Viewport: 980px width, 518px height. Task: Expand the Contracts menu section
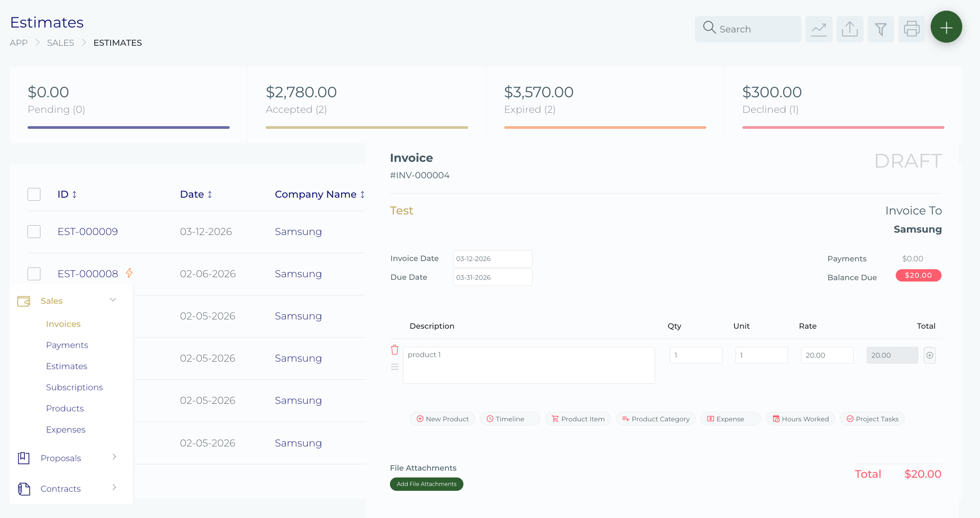114,488
